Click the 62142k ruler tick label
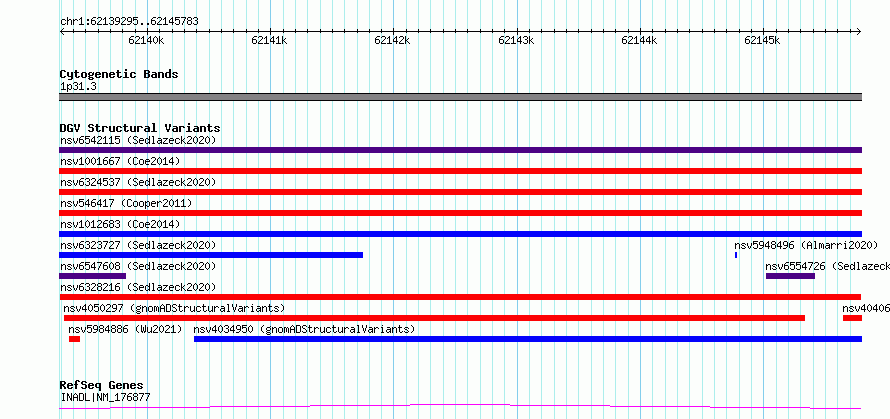Viewport: 890px width, 419px height. point(393,40)
